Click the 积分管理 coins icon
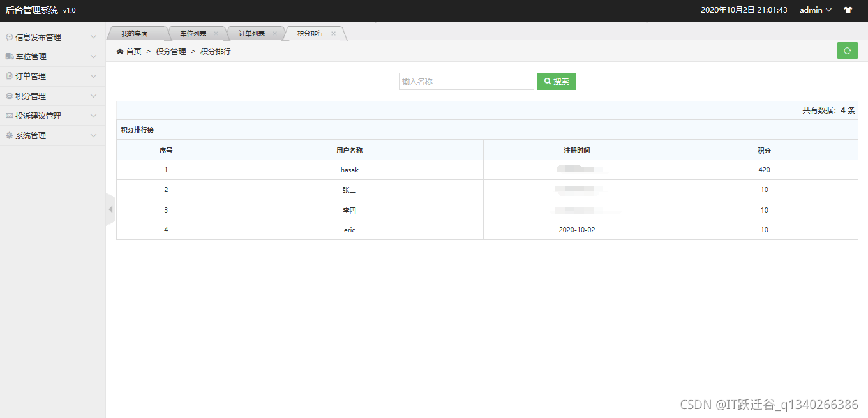868x418 pixels. [x=9, y=96]
